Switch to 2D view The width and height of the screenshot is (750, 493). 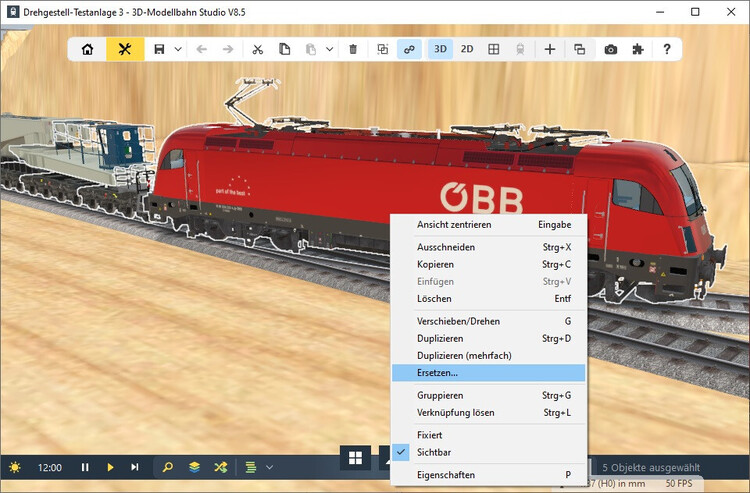(x=467, y=49)
